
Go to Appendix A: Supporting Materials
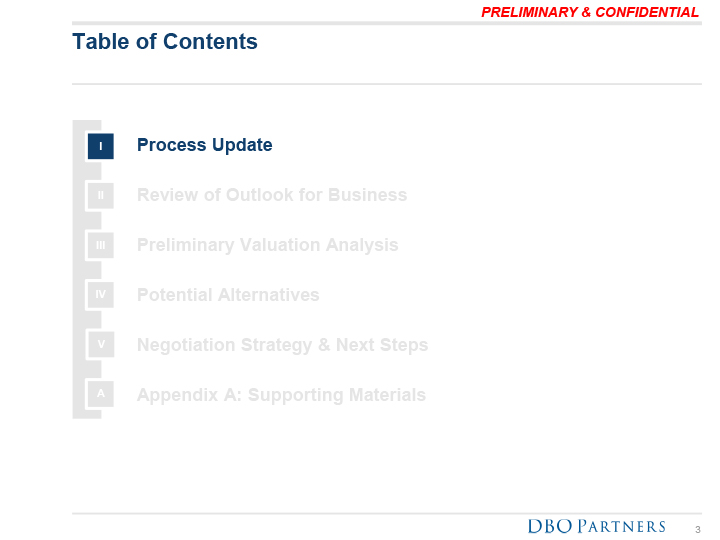281,395
